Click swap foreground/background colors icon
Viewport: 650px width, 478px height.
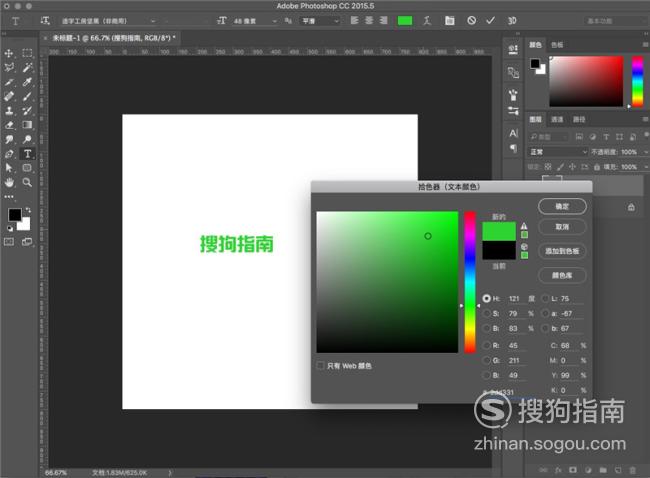click(x=28, y=210)
